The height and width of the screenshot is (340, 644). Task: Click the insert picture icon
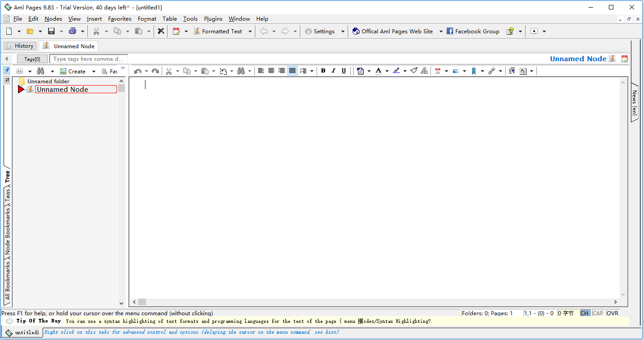[456, 71]
